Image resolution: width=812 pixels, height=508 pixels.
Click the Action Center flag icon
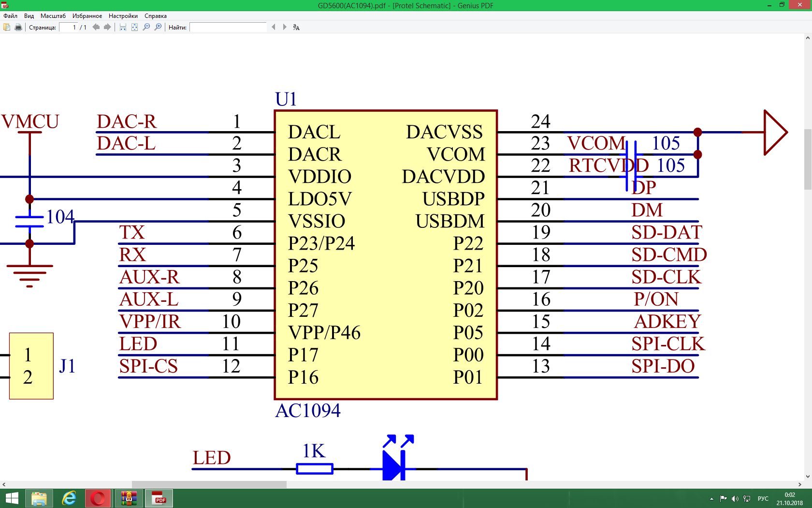(x=723, y=499)
